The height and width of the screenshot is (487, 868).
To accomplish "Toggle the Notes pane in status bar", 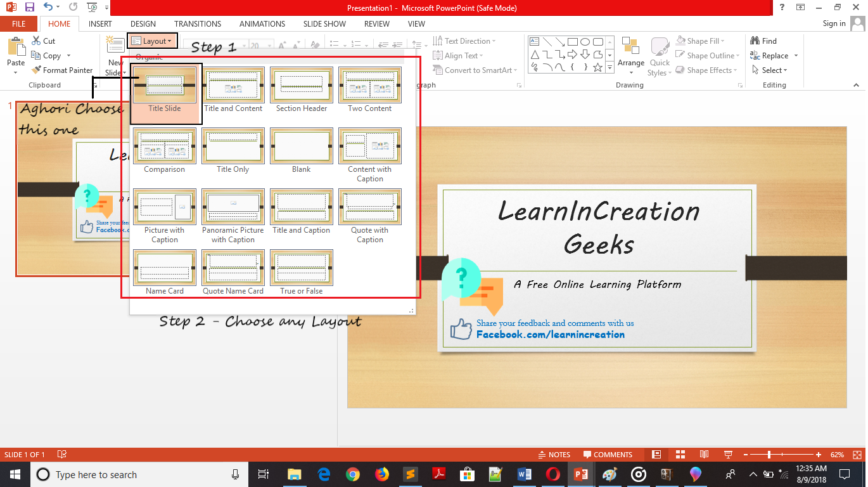I will tap(554, 455).
